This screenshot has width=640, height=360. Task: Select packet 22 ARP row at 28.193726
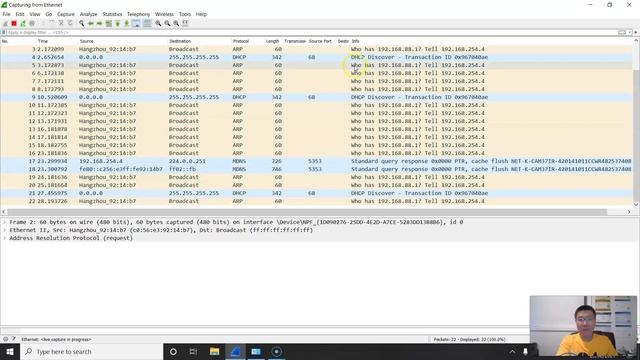(316, 201)
